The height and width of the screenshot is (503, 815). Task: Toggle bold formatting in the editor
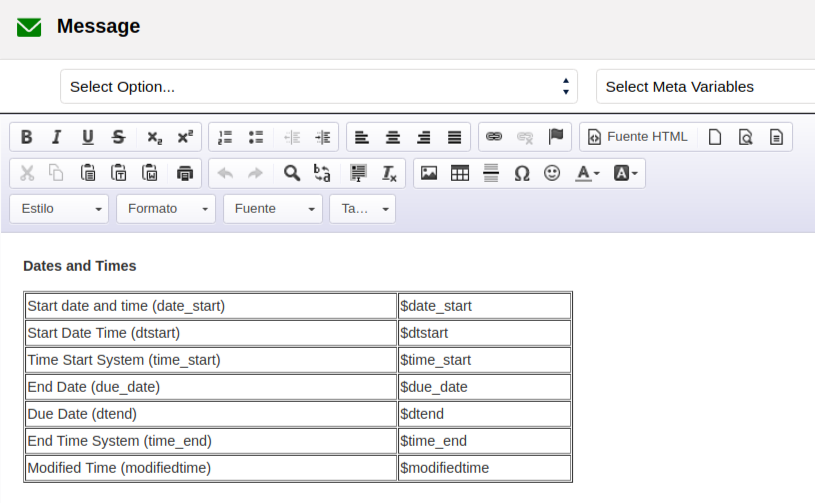coord(27,137)
